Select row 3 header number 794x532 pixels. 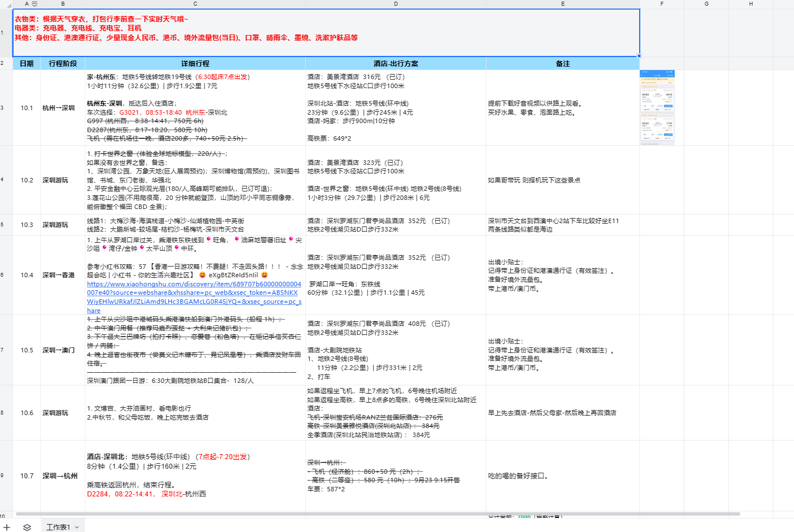pos(3,107)
